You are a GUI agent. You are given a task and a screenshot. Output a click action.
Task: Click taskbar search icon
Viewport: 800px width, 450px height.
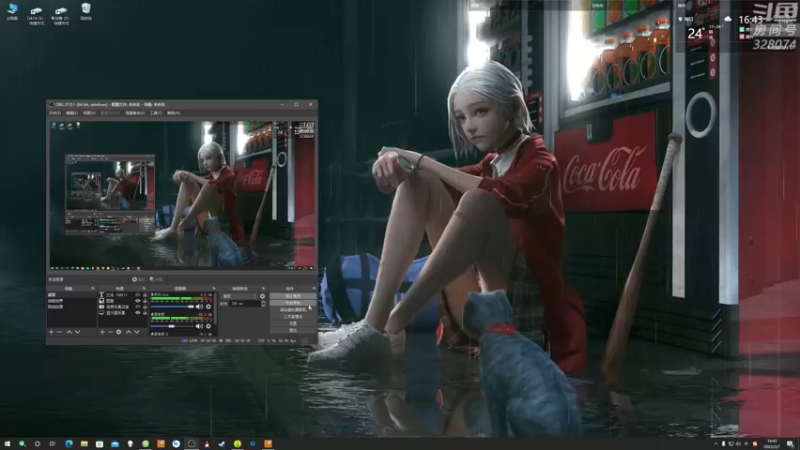tap(22, 444)
